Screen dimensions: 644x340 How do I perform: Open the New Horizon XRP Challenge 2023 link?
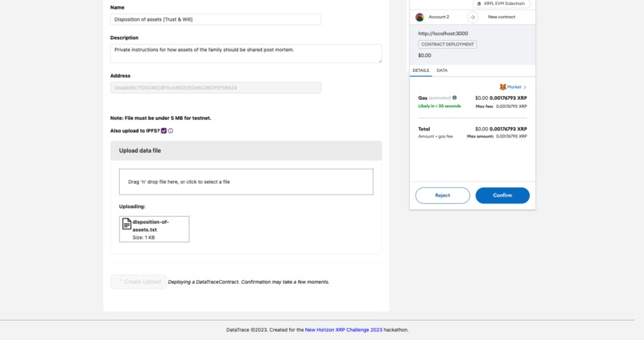pyautogui.click(x=344, y=330)
